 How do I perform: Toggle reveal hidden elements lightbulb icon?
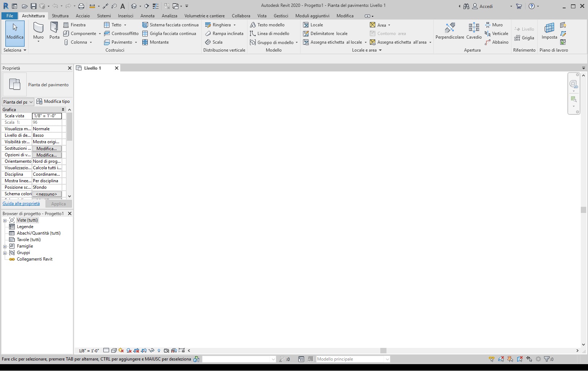click(159, 350)
